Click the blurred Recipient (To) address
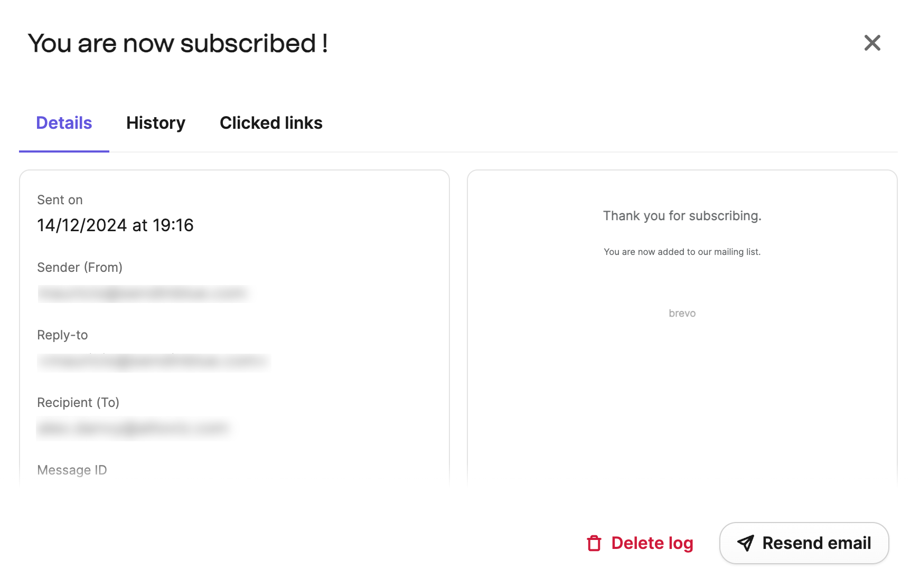 point(134,428)
